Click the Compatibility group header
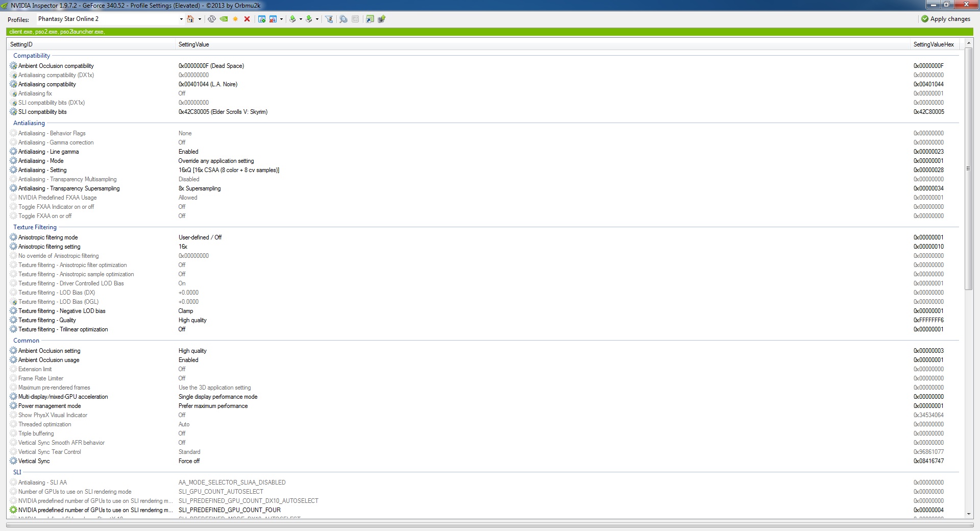The image size is (980, 531). pos(32,56)
